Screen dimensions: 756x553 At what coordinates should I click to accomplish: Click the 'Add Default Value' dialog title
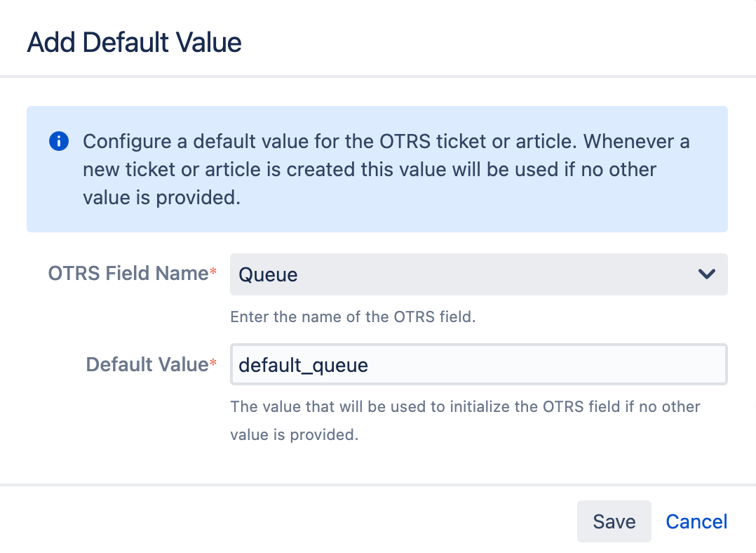point(134,43)
